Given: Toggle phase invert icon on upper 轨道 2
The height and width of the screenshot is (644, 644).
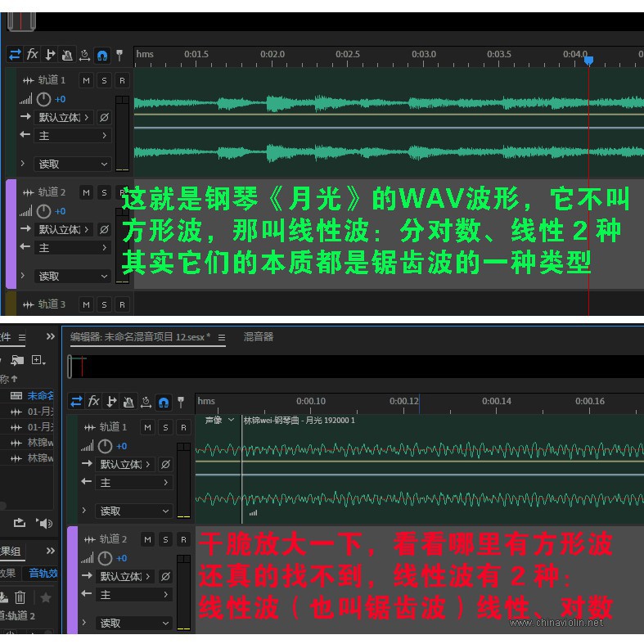Looking at the screenshot, I should [104, 230].
